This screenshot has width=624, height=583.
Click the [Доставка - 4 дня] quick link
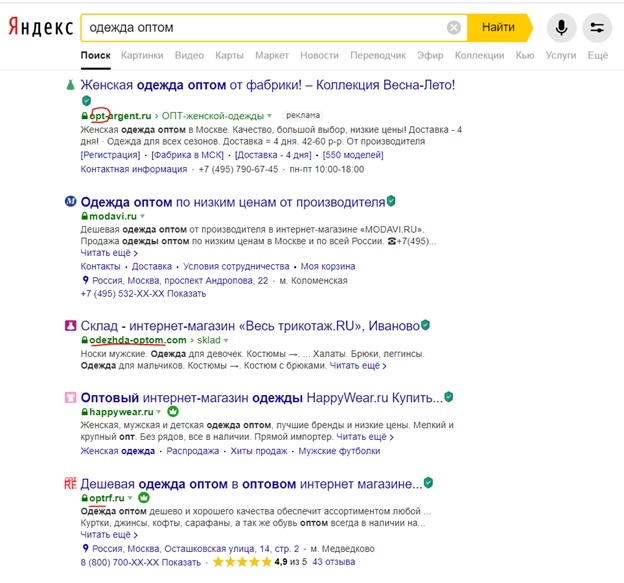point(273,155)
